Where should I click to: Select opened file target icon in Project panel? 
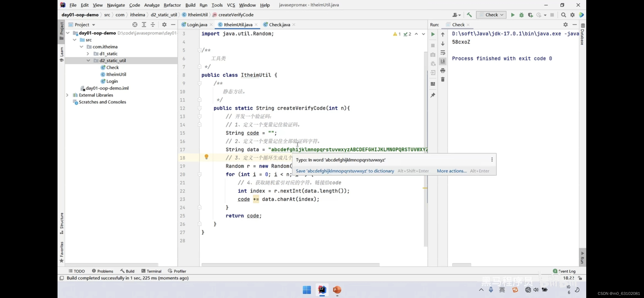135,25
